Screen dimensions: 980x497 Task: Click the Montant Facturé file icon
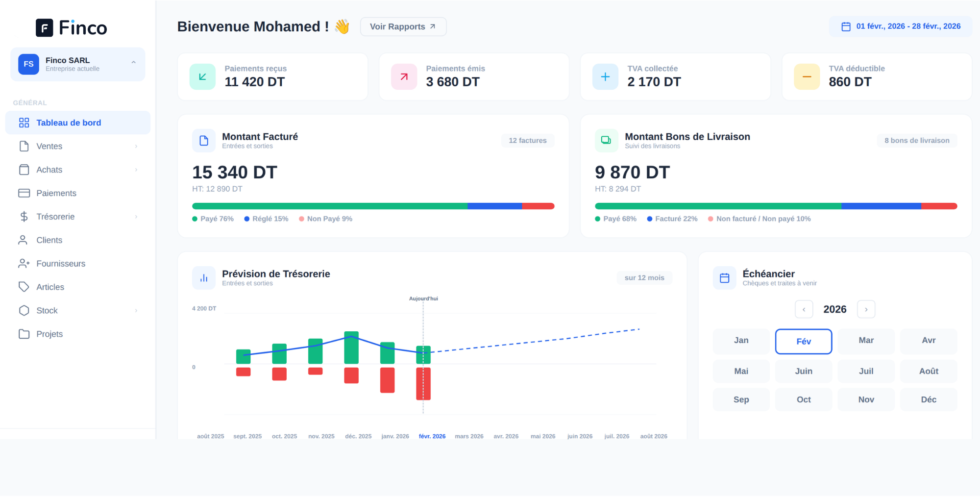click(x=204, y=141)
